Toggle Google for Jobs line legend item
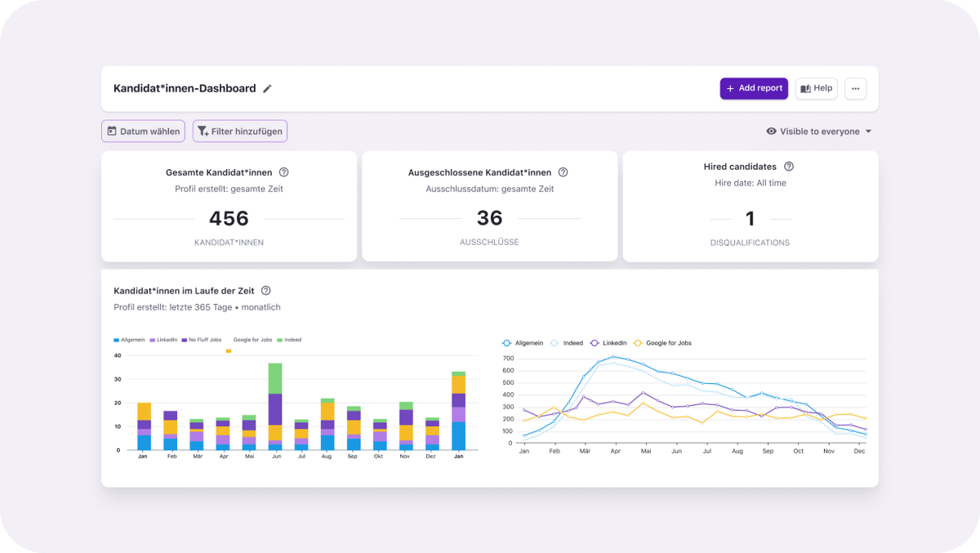 [x=662, y=343]
